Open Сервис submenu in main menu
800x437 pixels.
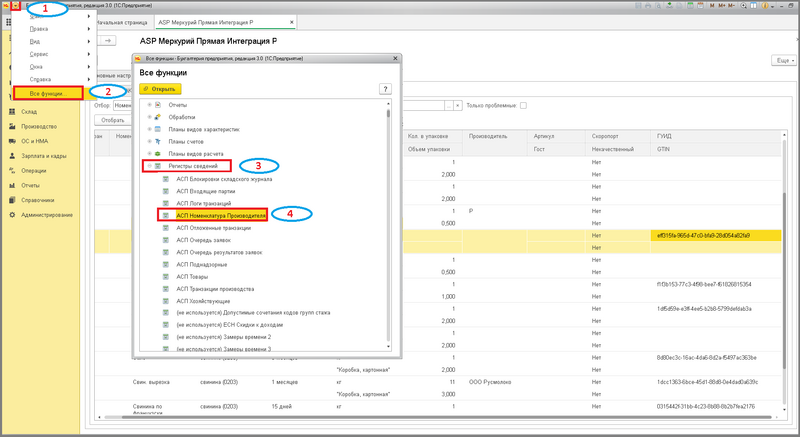pyautogui.click(x=54, y=54)
